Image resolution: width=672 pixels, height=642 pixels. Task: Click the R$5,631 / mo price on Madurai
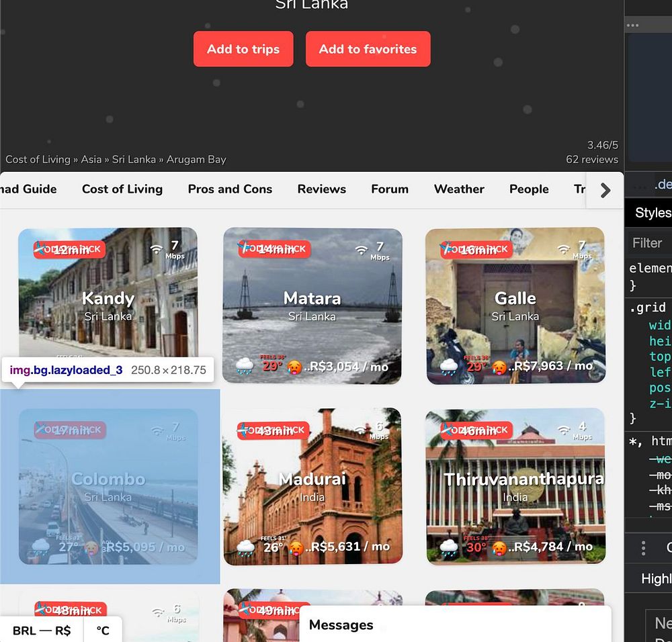(350, 547)
